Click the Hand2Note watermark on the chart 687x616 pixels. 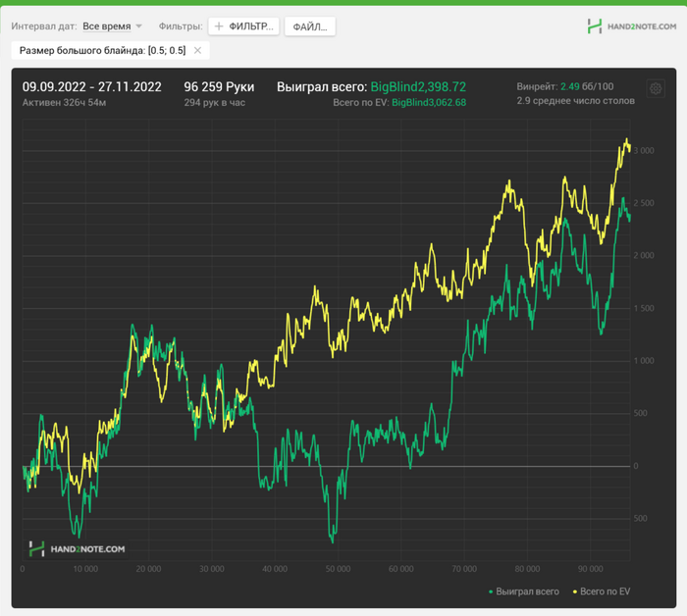[x=77, y=549]
